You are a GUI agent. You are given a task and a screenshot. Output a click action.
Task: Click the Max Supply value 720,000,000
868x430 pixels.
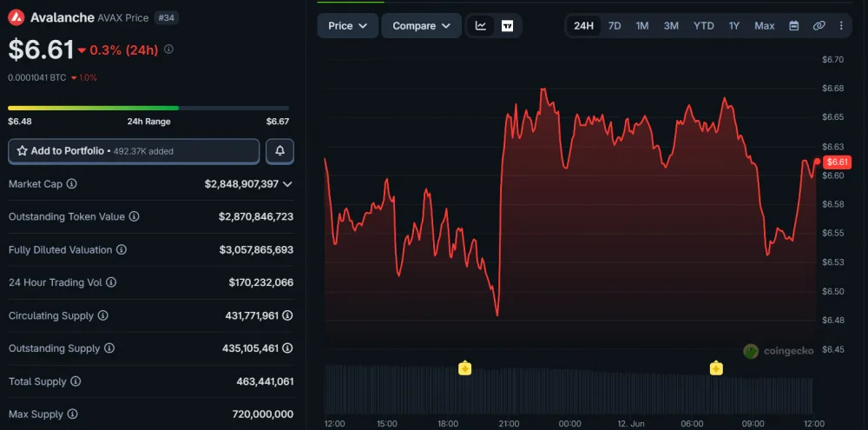tap(263, 414)
